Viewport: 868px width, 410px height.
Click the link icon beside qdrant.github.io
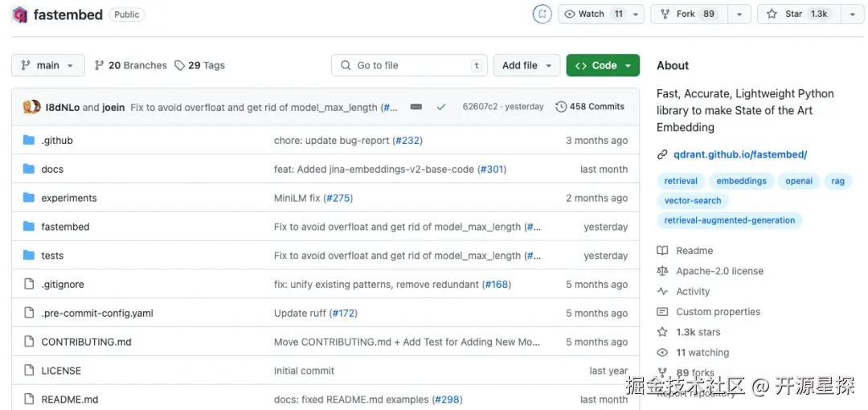(x=662, y=154)
